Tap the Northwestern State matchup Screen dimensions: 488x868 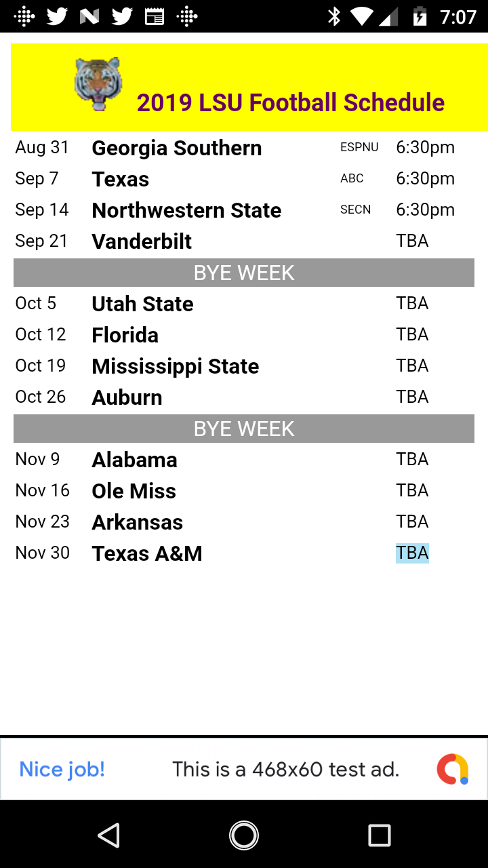tap(186, 210)
